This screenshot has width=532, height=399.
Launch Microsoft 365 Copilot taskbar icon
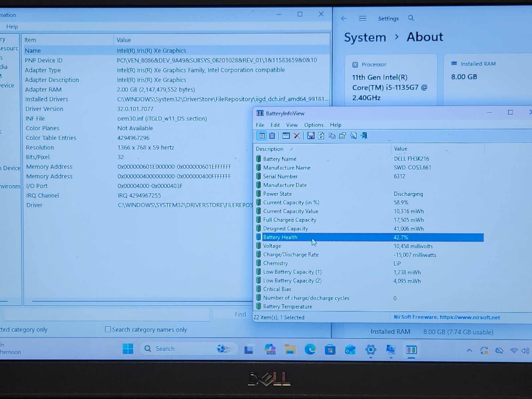tap(270, 349)
